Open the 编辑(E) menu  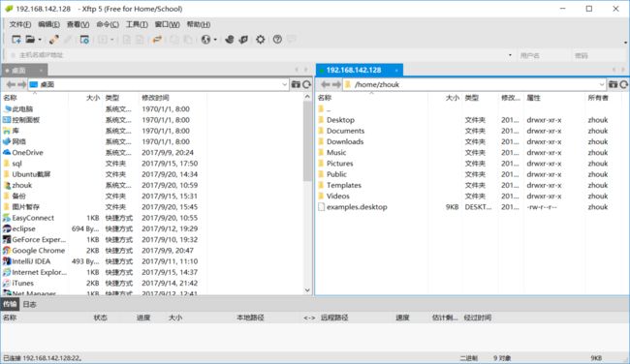[x=49, y=24]
